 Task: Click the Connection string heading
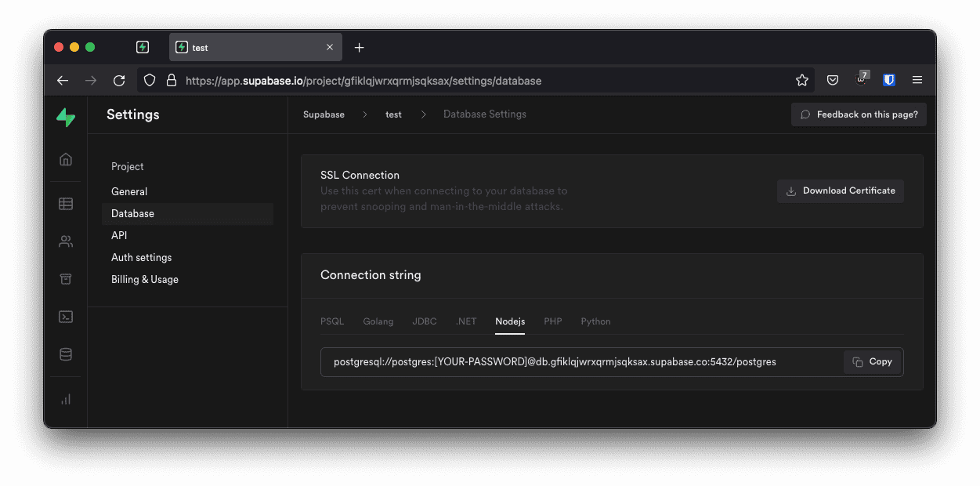point(371,275)
